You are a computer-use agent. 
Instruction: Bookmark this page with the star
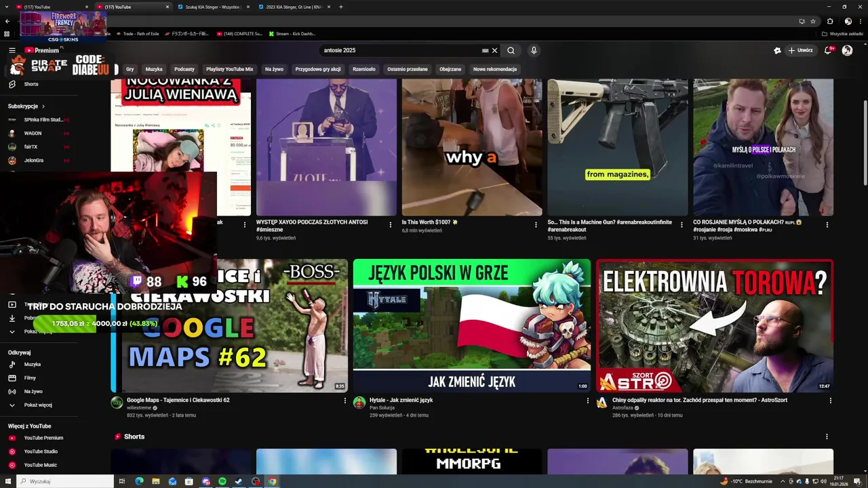[x=813, y=21]
